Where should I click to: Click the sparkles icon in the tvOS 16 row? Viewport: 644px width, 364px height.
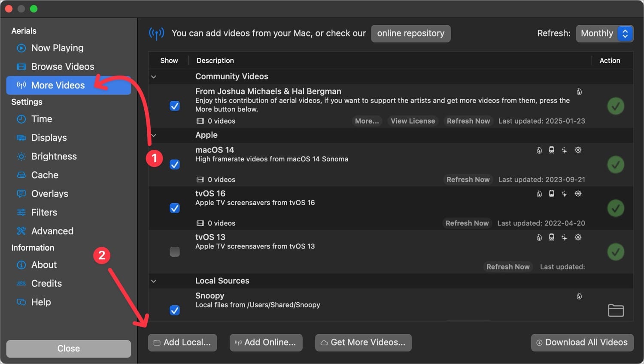565,194
